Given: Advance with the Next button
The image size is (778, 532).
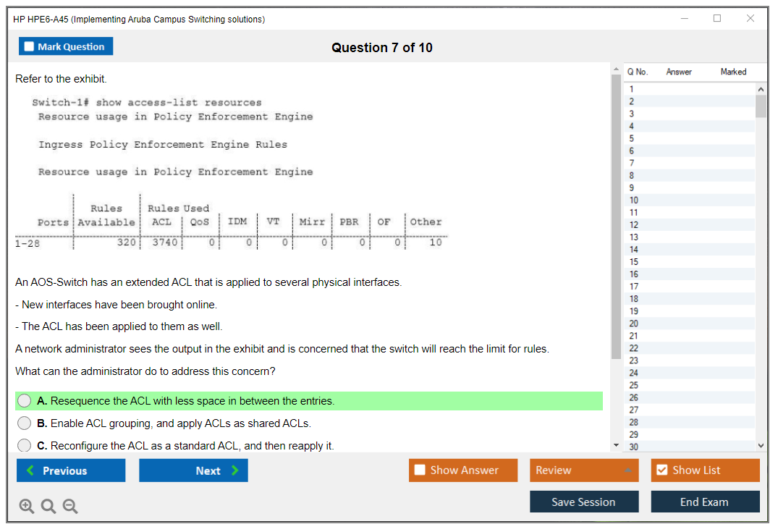Looking at the screenshot, I should click(x=193, y=470).
